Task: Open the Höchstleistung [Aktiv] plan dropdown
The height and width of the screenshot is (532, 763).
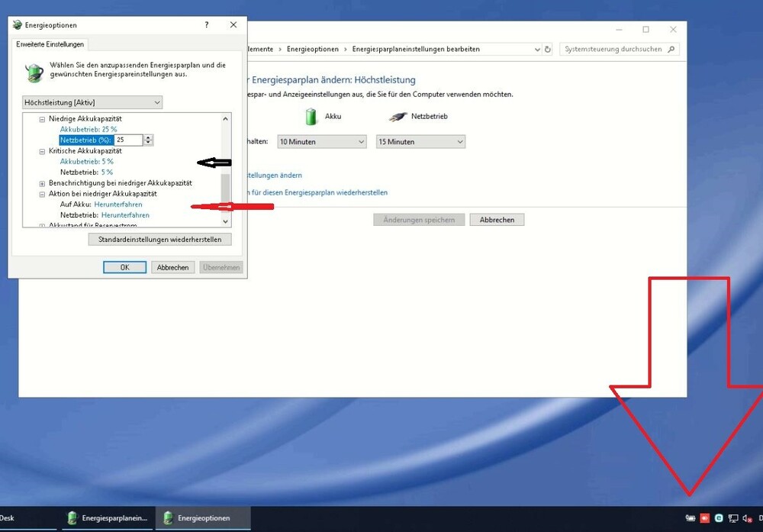Action: click(92, 102)
